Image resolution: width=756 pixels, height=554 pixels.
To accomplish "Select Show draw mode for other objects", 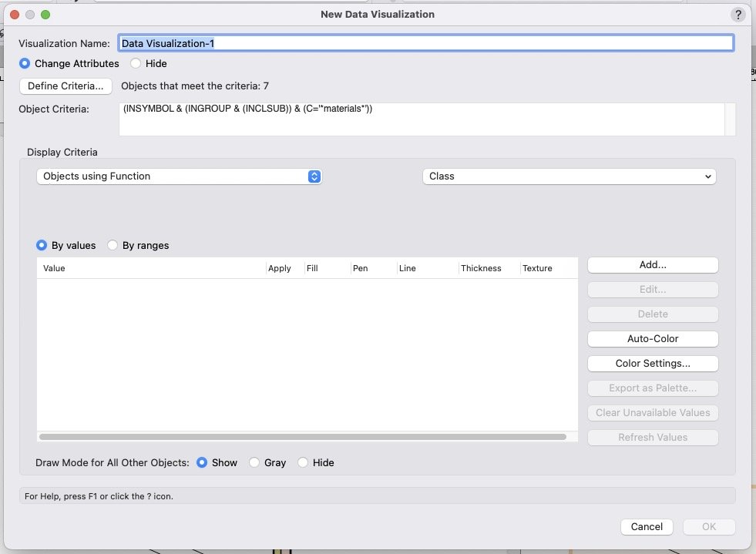I will (203, 462).
